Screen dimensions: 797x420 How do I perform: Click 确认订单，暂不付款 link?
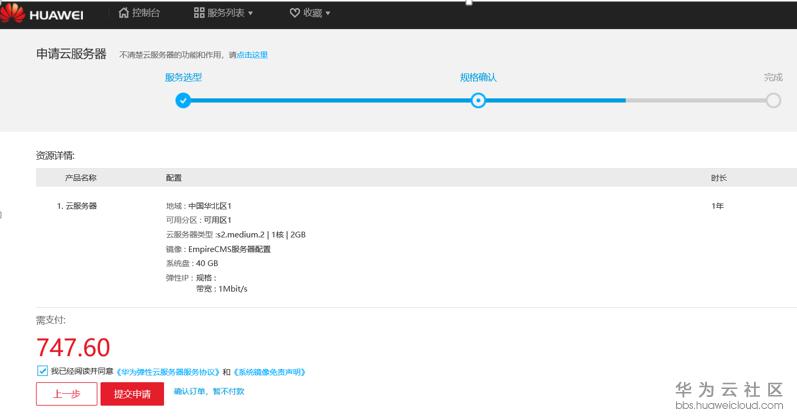[209, 391]
